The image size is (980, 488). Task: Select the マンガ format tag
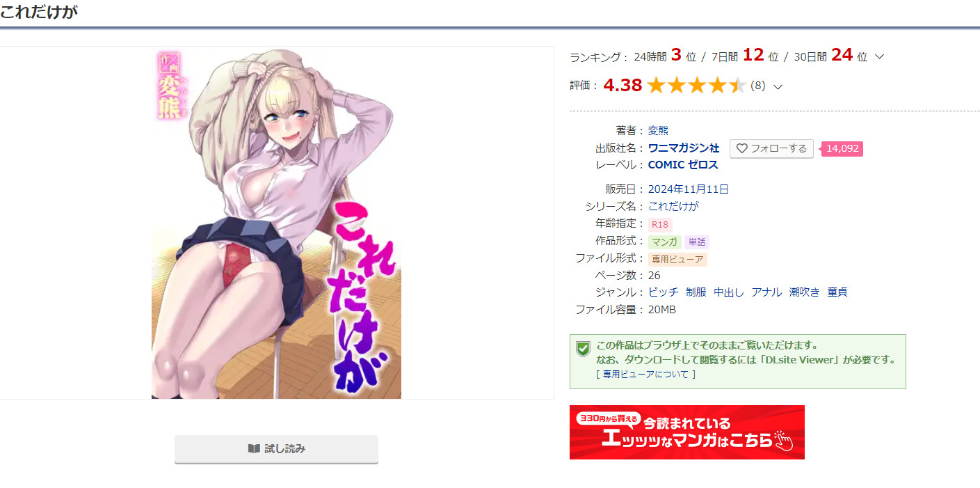point(664,242)
